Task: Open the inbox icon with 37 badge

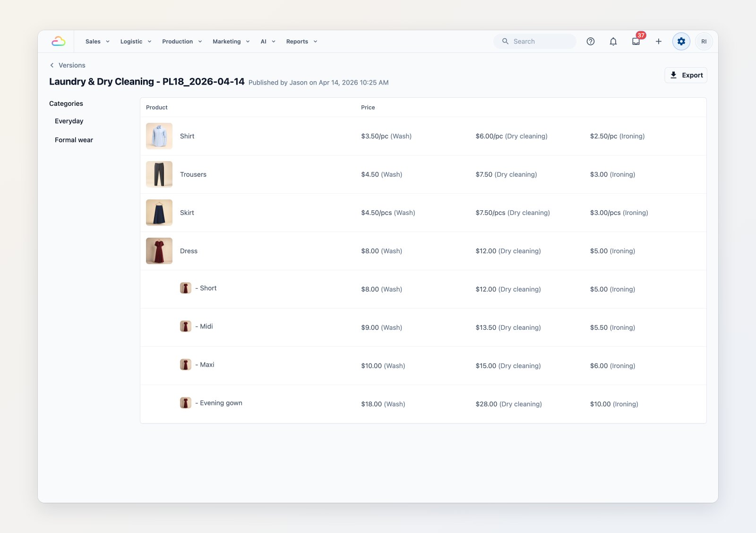Action: click(636, 42)
